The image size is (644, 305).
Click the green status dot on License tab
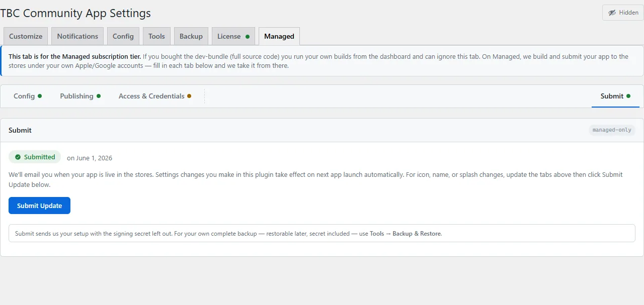pos(248,37)
